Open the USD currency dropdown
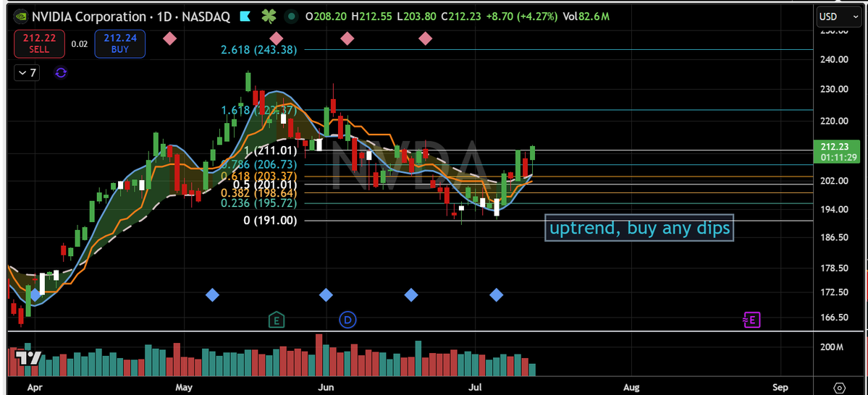The height and width of the screenshot is (395, 868). 838,17
